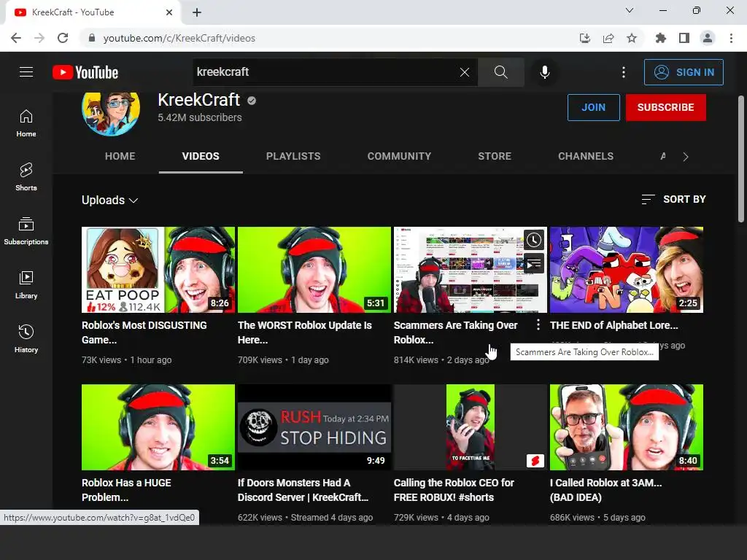The height and width of the screenshot is (560, 747).
Task: Open the Chrome profile icon
Action: (708, 38)
